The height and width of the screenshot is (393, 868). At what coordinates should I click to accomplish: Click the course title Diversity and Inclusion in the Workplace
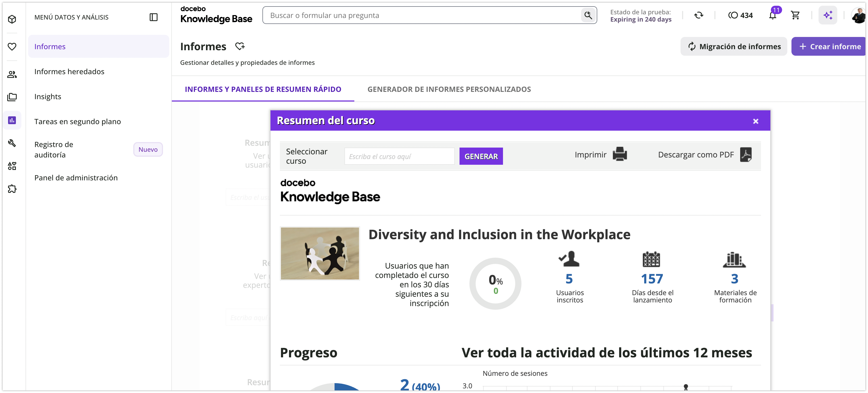click(499, 234)
